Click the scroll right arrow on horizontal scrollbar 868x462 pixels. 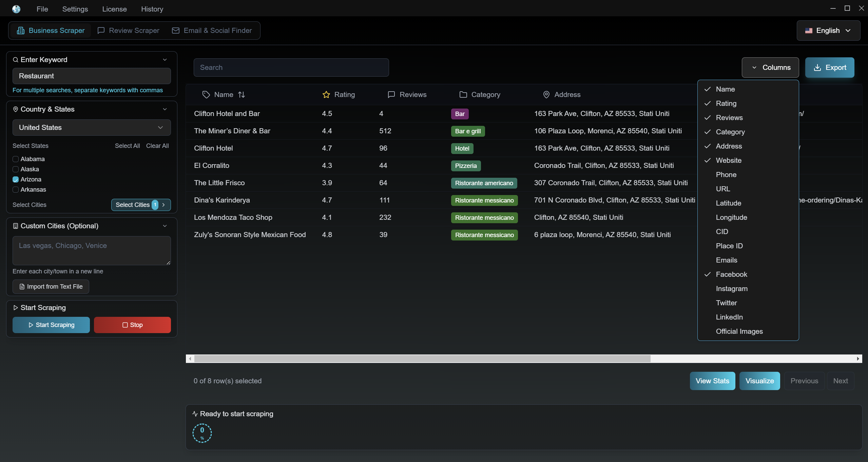point(858,359)
